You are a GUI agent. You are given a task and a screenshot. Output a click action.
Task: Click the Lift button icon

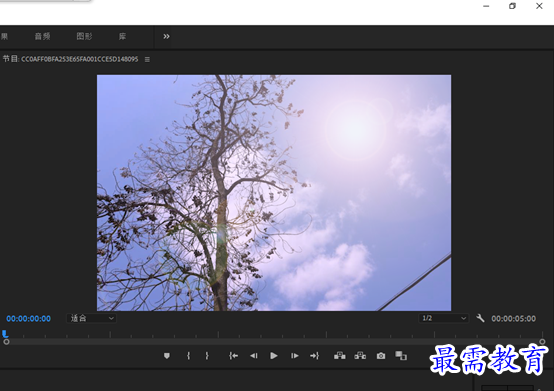340,356
